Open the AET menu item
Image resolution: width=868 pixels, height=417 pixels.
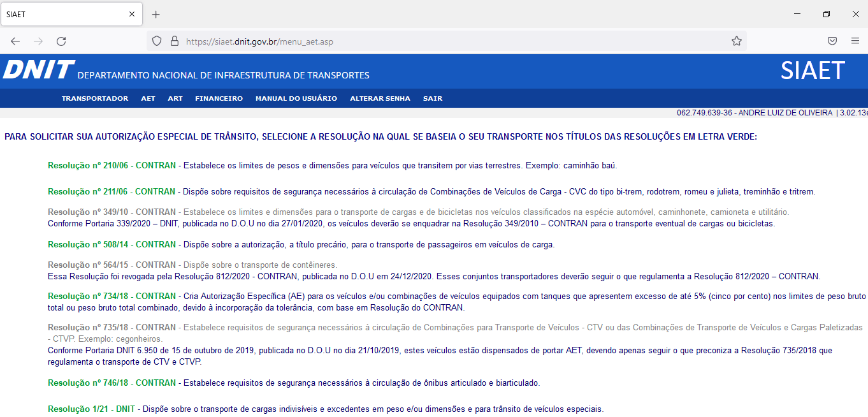tap(148, 99)
